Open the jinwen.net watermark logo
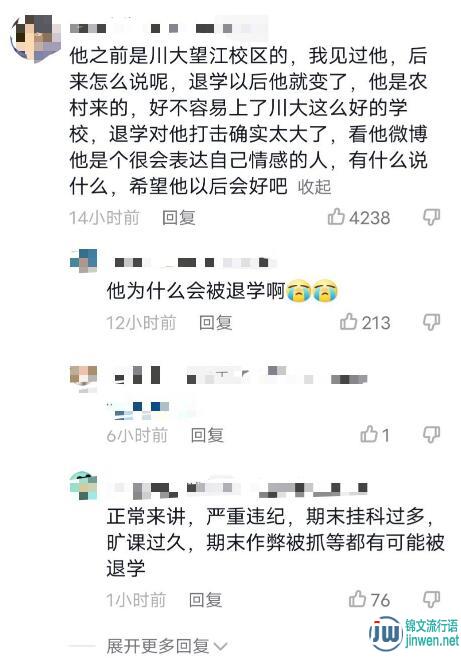Image resolution: width=461 pixels, height=658 pixels. (414, 634)
